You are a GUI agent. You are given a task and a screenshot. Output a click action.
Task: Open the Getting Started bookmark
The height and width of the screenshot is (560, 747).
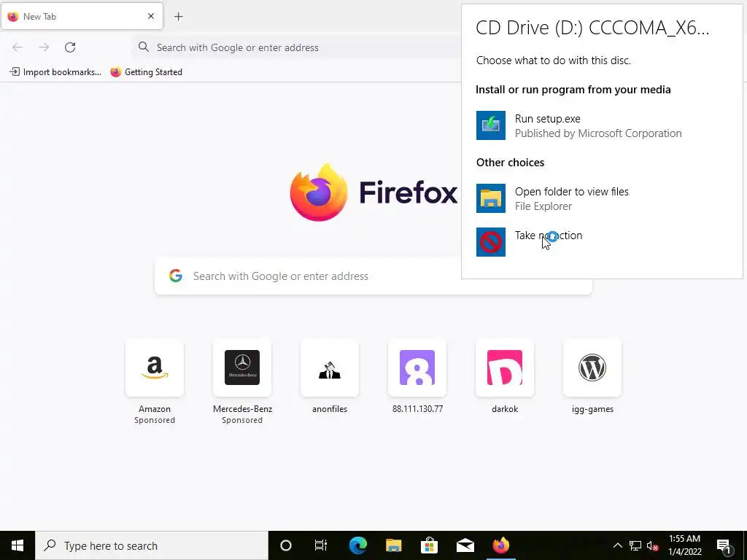146,72
